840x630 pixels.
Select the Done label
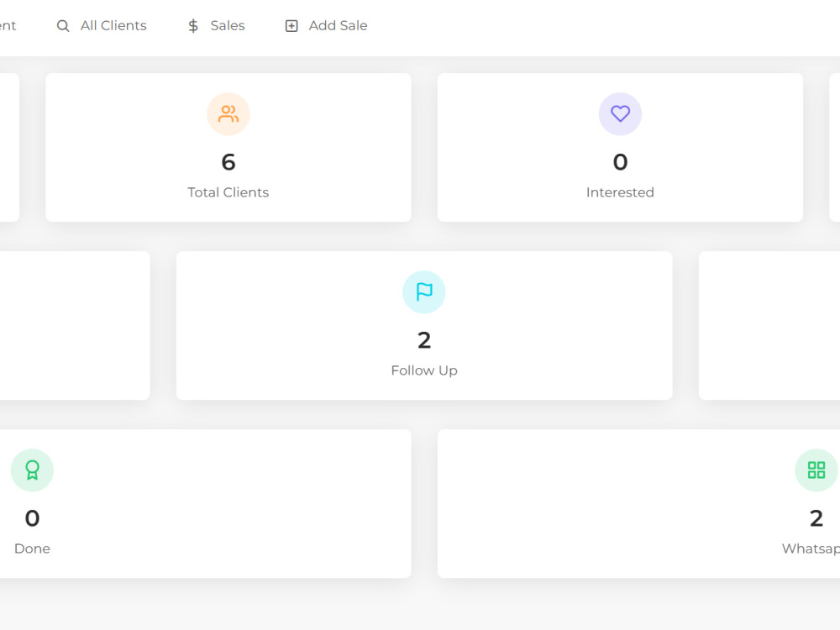pos(32,549)
